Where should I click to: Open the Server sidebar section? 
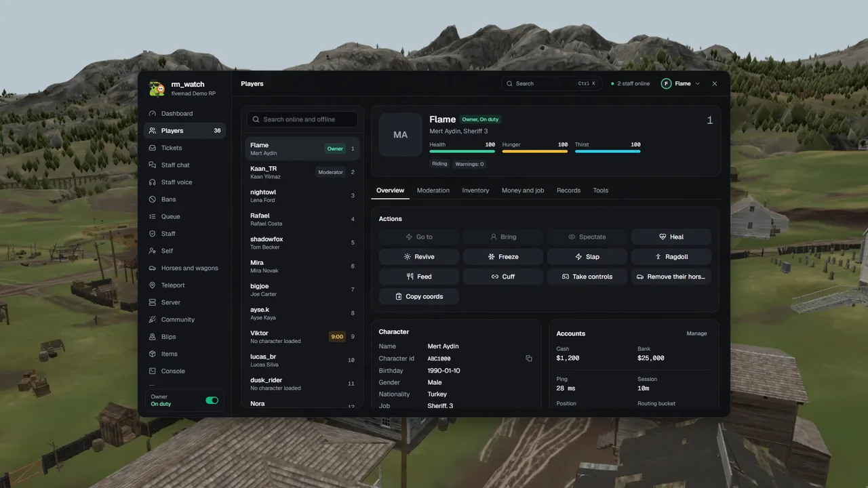pyautogui.click(x=184, y=302)
